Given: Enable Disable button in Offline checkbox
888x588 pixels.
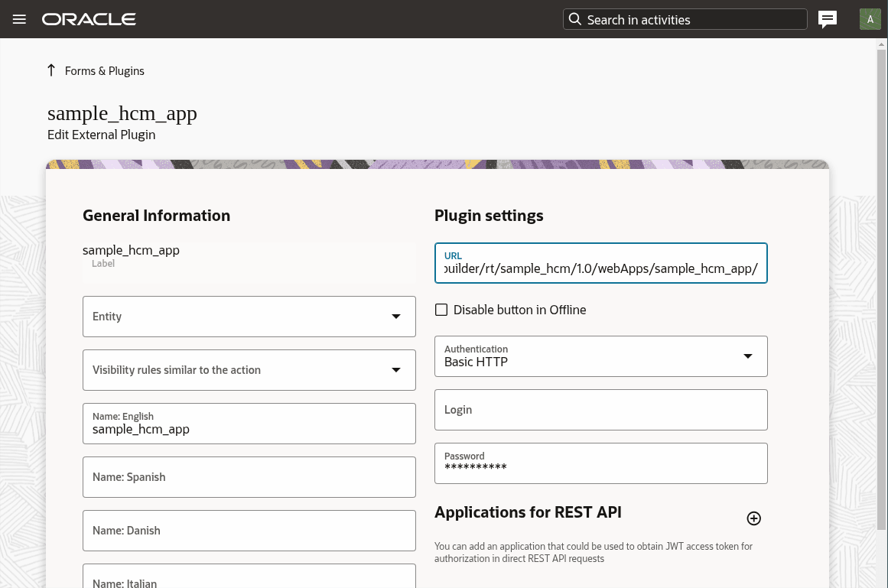Looking at the screenshot, I should [x=441, y=310].
